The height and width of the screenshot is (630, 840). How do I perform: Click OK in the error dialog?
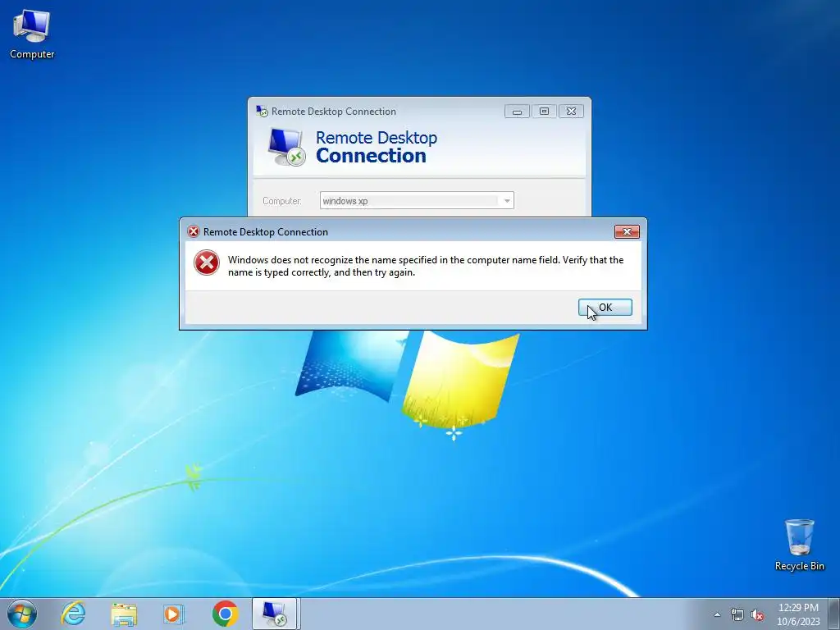click(605, 308)
